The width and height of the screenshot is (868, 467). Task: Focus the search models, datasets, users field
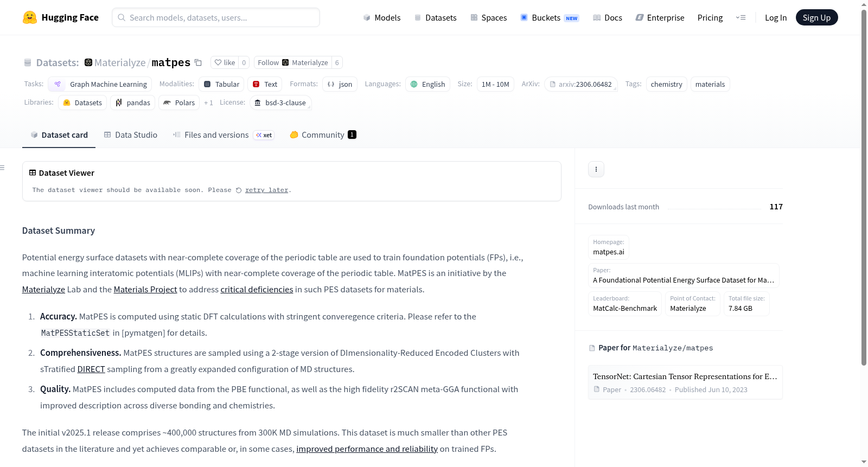[x=216, y=17]
